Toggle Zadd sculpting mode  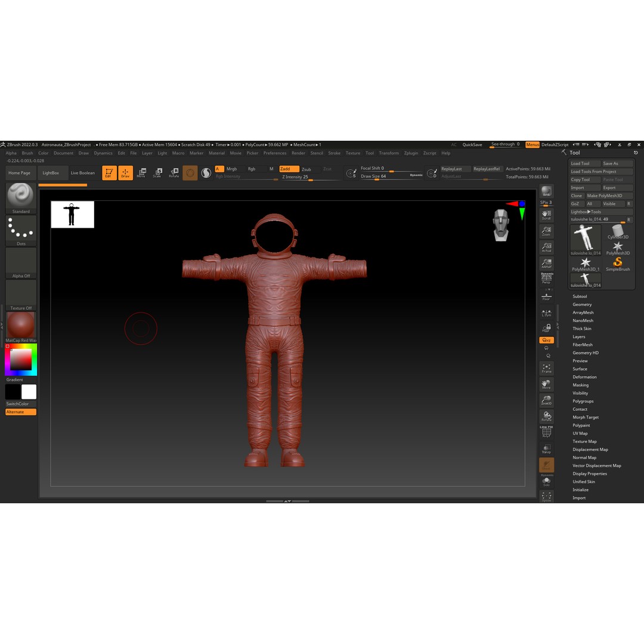pos(289,169)
